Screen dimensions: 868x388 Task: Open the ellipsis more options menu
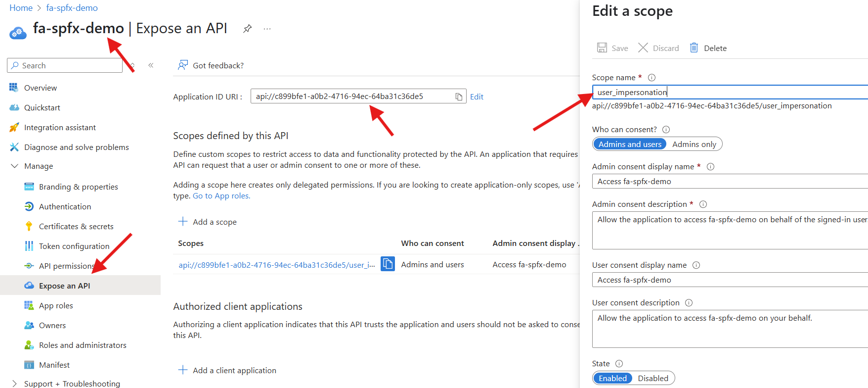(267, 29)
